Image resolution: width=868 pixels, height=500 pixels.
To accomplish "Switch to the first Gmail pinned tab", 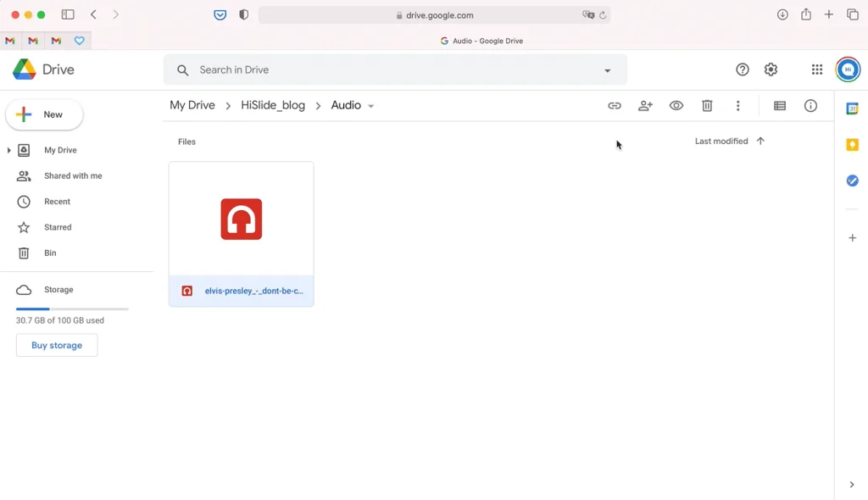I will pyautogui.click(x=10, y=41).
